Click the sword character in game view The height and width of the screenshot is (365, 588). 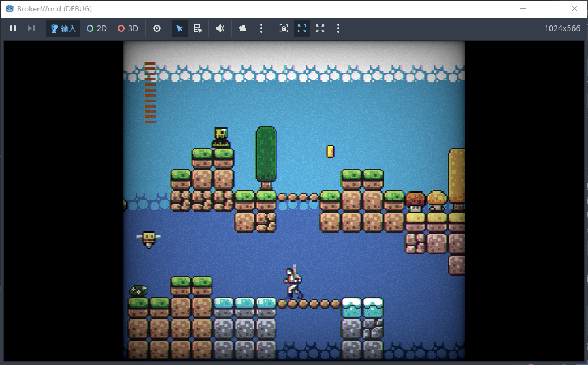pos(293,282)
